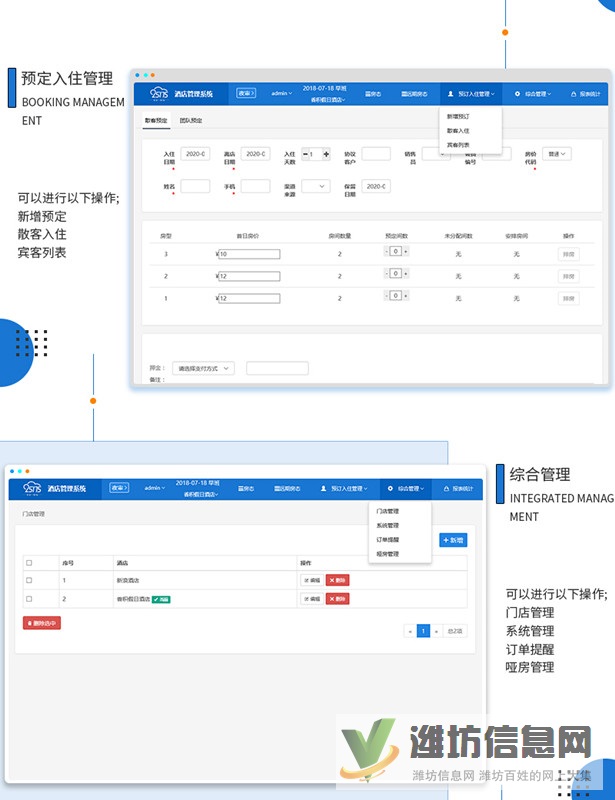Choose 哑房管理 in the 综合管理 menu

[387, 553]
